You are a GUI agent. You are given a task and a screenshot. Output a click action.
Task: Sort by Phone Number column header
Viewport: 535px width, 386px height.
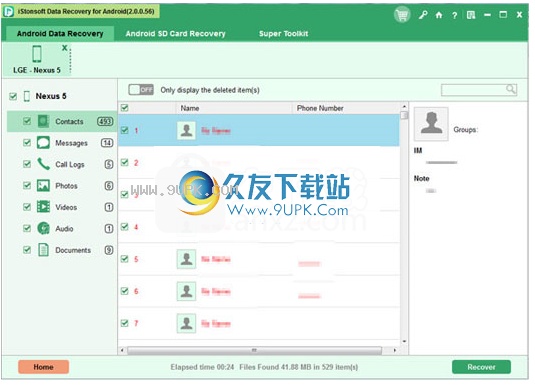346,108
